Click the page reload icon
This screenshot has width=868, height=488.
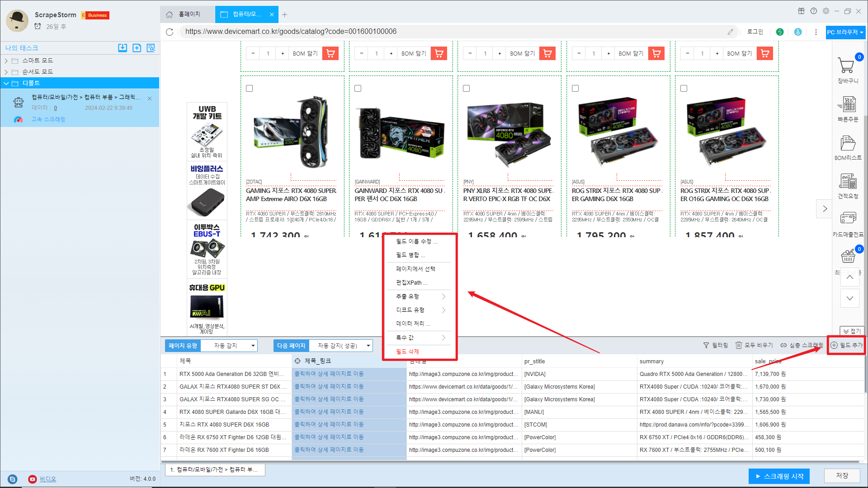tap(170, 32)
